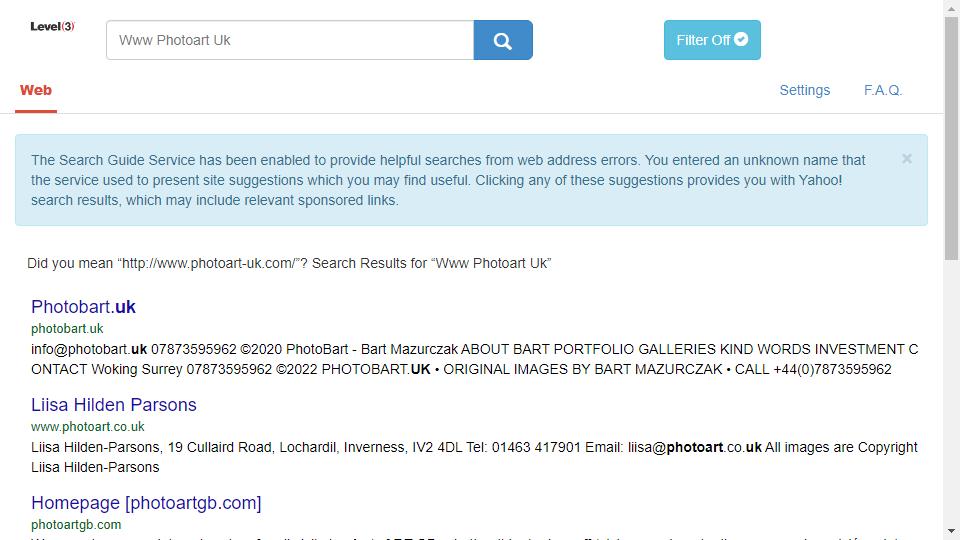
Task: Click the Level(3) logo
Action: tap(52, 26)
